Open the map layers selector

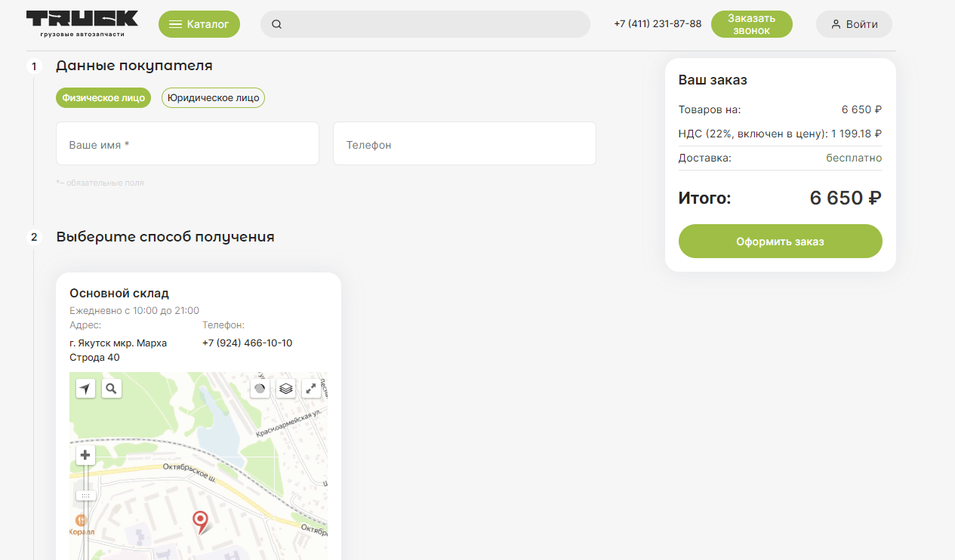coord(285,389)
